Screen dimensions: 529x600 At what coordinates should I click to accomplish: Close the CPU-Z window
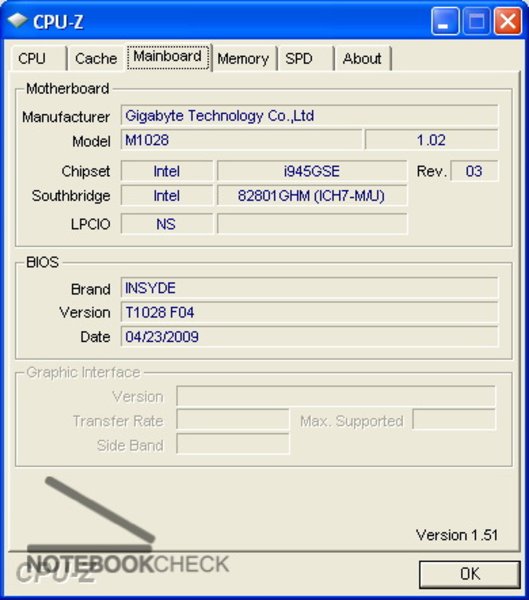[508, 21]
